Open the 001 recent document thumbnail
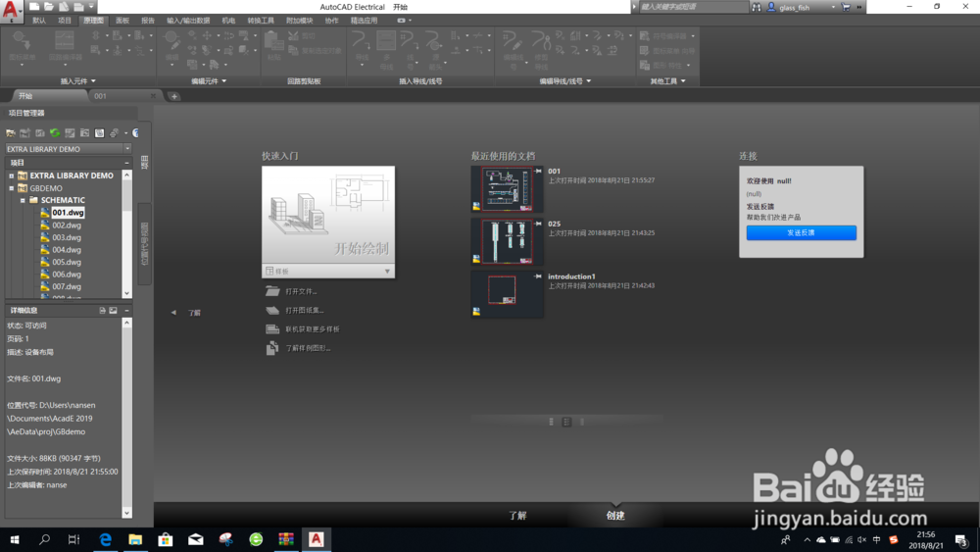 tap(507, 189)
